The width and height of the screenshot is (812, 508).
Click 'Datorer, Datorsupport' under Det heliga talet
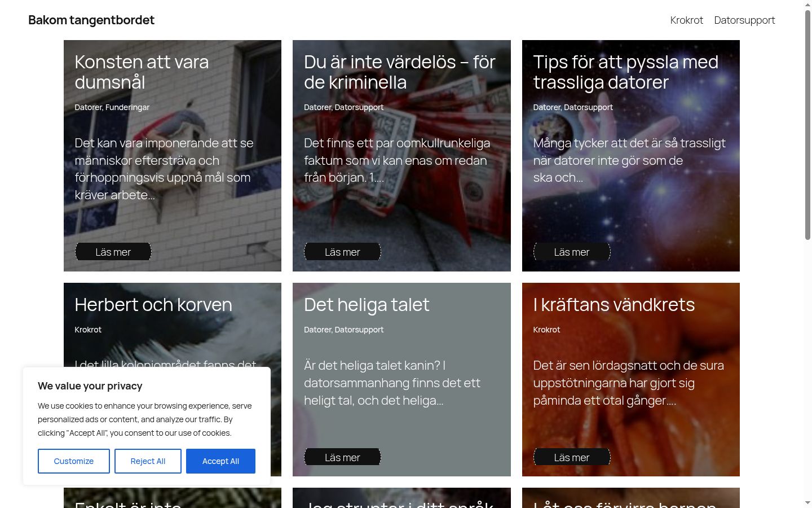pyautogui.click(x=343, y=330)
